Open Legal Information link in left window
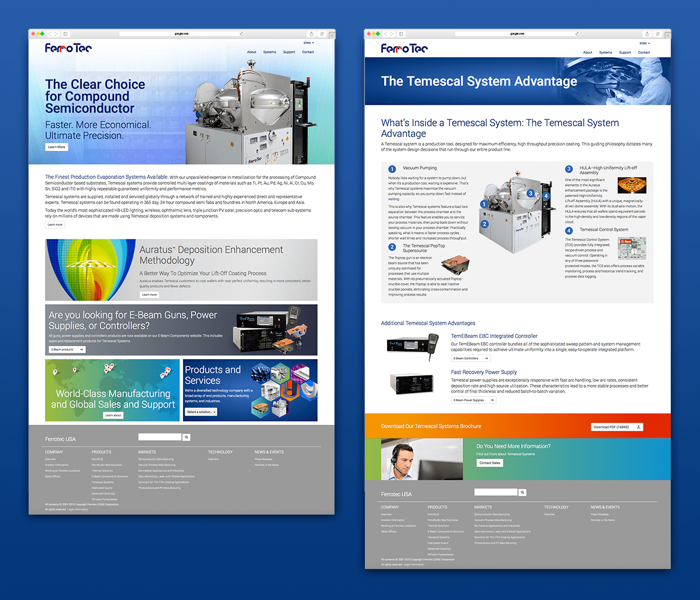 coord(78,509)
